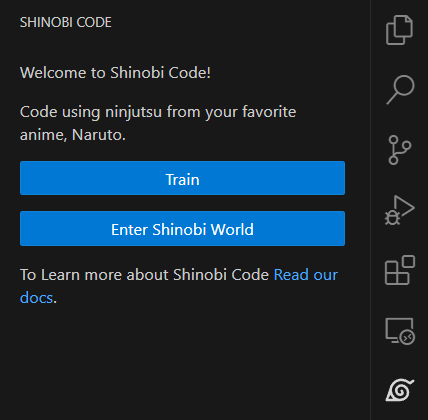Click the Welcome to Shinobi Code! text

pyautogui.click(x=115, y=73)
